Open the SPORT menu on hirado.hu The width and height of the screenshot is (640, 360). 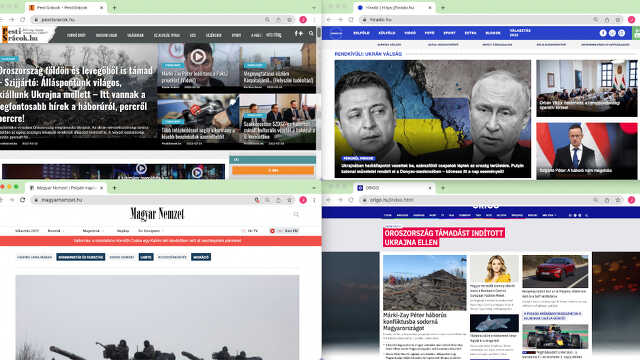[449, 33]
